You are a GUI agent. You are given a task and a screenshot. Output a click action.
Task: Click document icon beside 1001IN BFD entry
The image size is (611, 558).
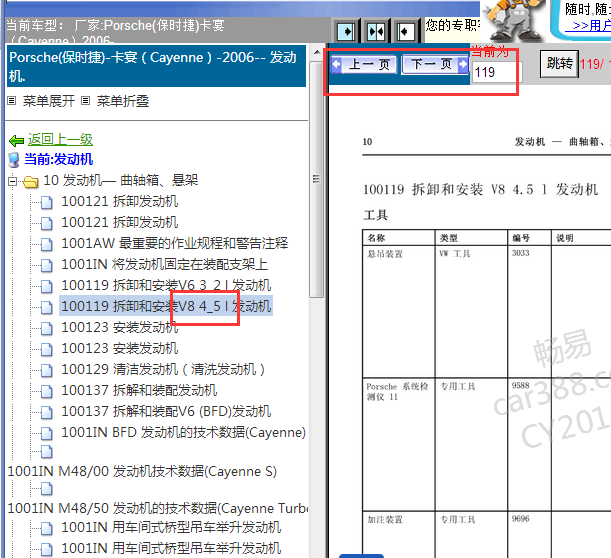point(47,433)
